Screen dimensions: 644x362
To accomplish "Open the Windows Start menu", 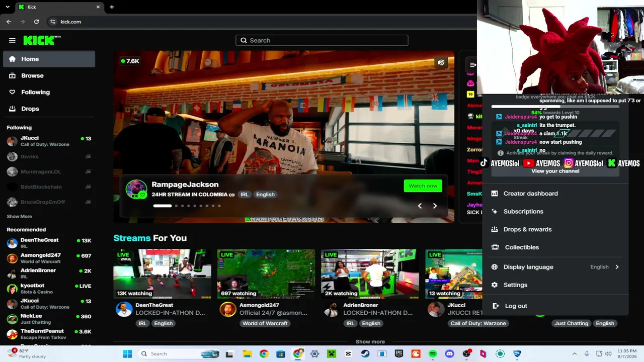I will click(x=127, y=354).
